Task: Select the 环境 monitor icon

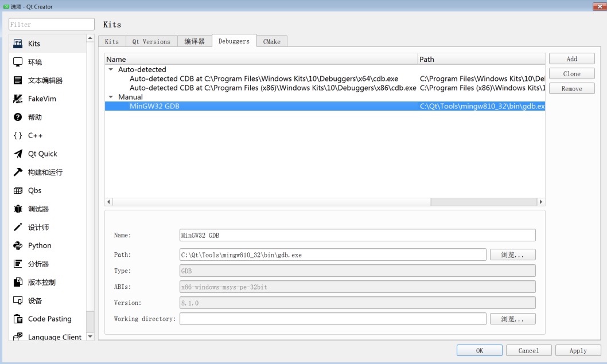Action: (x=18, y=62)
